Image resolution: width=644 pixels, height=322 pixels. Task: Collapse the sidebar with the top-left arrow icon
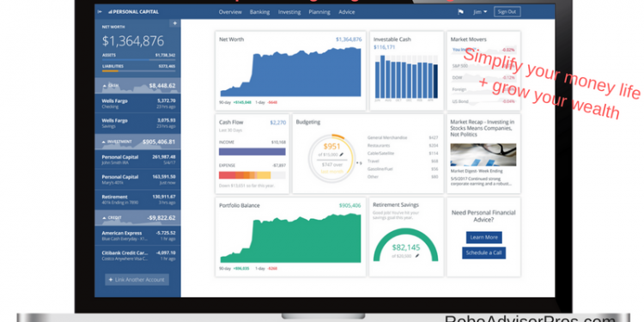click(x=100, y=12)
